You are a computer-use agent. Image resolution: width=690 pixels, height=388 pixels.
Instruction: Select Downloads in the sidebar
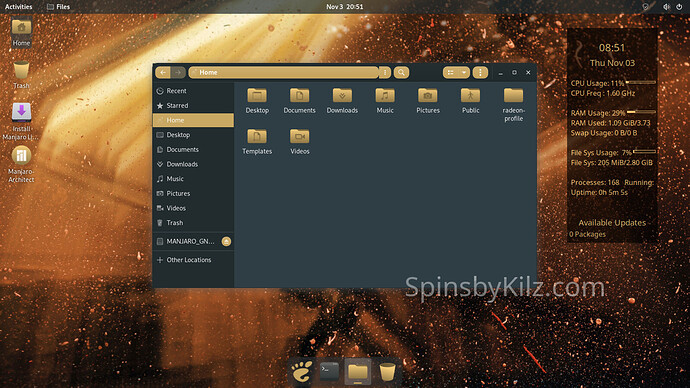pos(193,164)
